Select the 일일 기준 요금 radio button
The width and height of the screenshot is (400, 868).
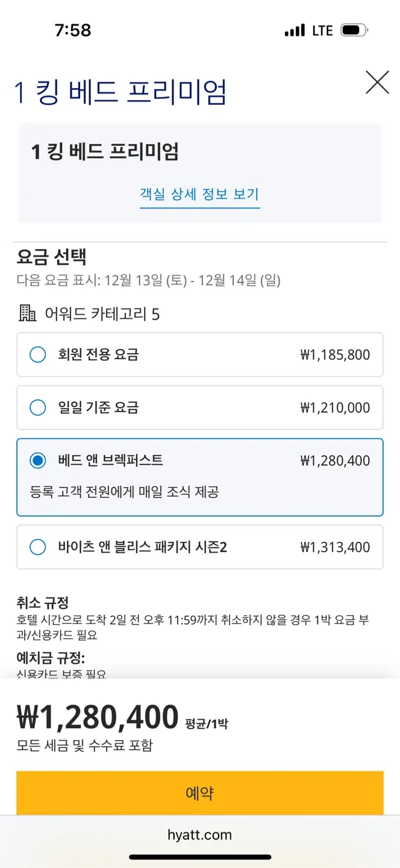(x=38, y=407)
